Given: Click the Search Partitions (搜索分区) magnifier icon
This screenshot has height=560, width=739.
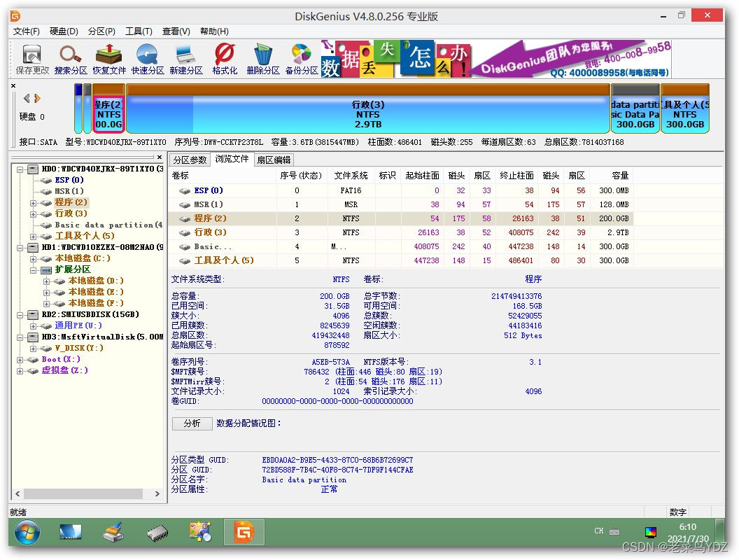Looking at the screenshot, I should [x=71, y=59].
